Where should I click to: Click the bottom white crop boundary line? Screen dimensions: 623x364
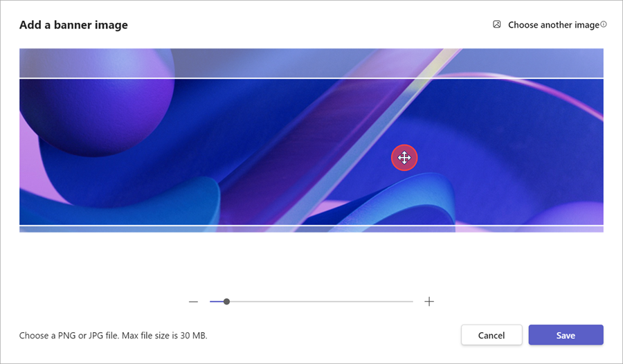[x=311, y=226]
